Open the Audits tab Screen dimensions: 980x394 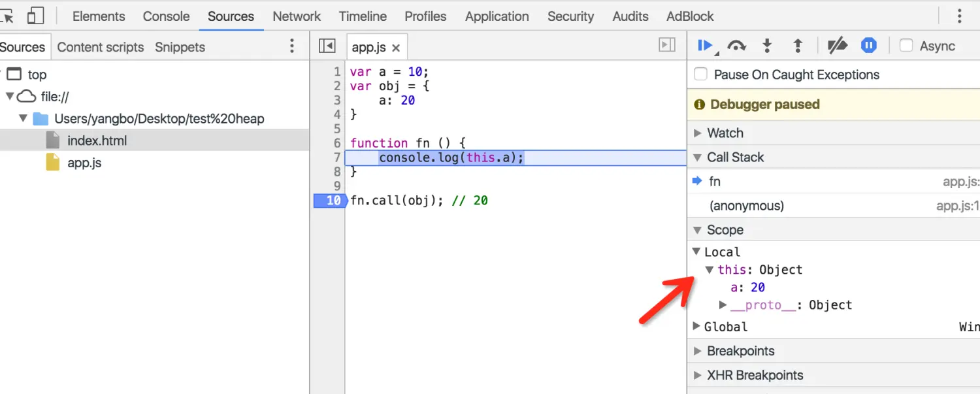tap(630, 16)
